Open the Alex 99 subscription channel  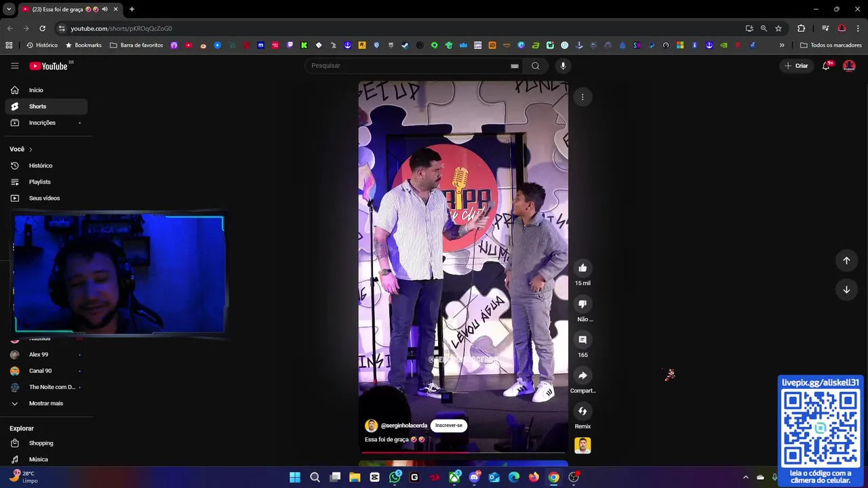(x=46, y=354)
